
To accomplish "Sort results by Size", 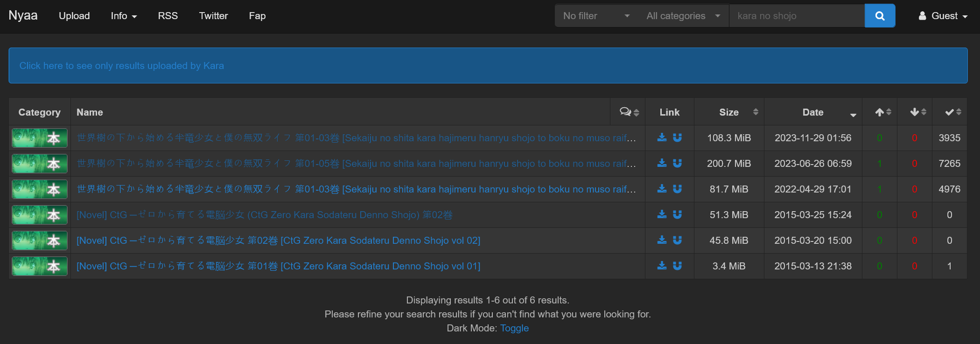I will 729,112.
